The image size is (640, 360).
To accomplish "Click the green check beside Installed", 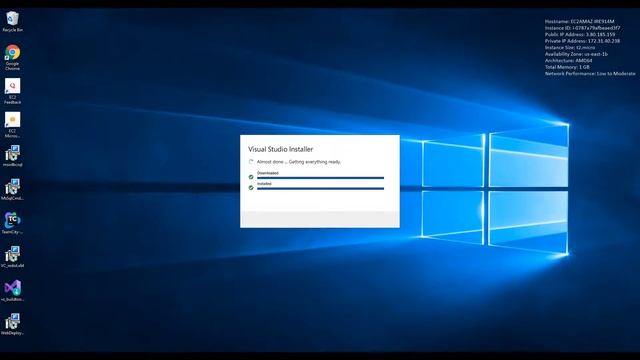I will point(251,187).
